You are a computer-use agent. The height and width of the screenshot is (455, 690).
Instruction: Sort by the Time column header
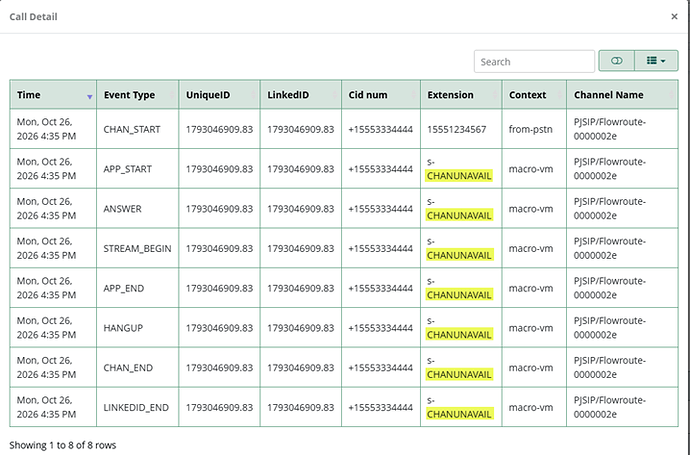[53, 95]
